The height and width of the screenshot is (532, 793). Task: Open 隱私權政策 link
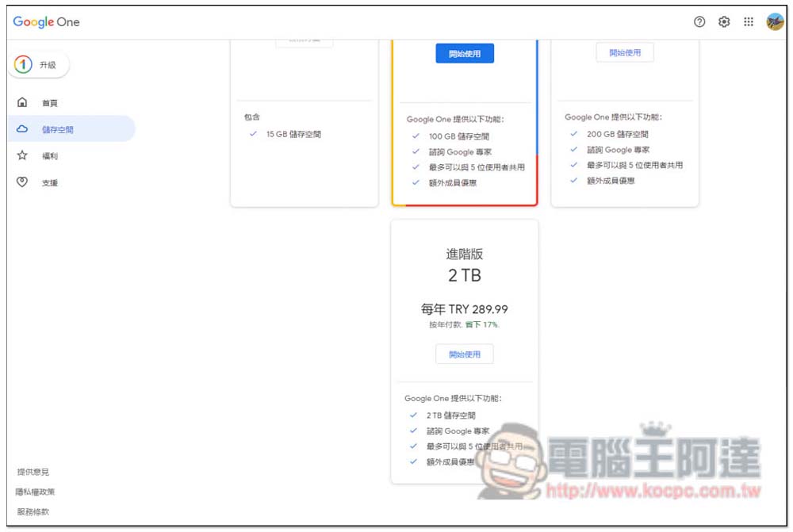pyautogui.click(x=35, y=492)
